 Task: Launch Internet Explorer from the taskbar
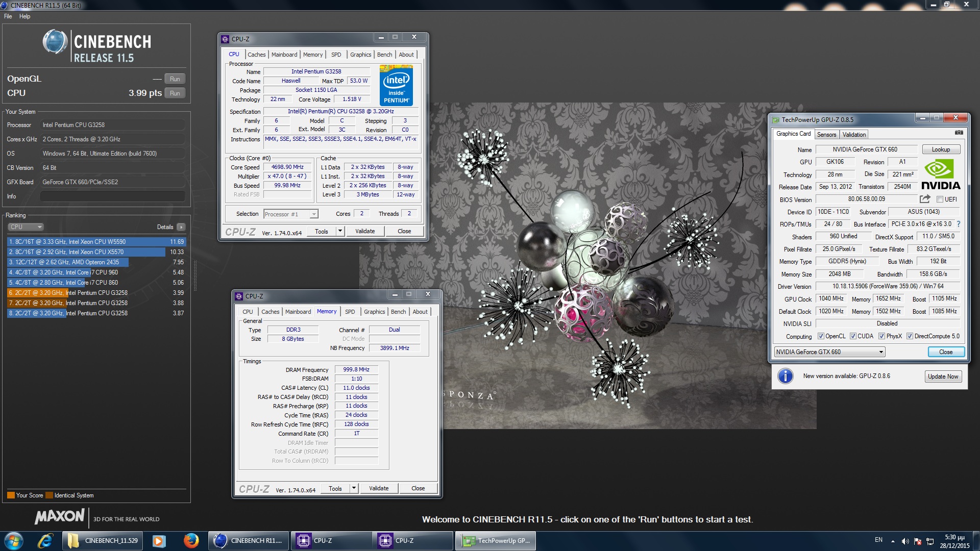(x=45, y=541)
